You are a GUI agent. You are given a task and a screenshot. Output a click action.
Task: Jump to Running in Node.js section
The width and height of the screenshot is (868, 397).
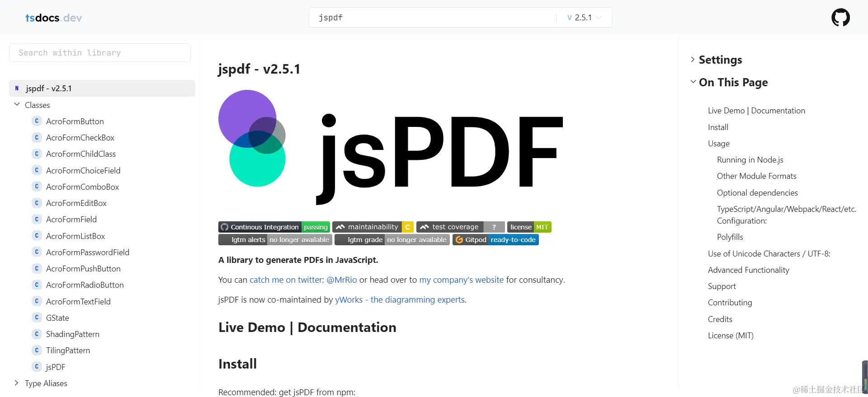[750, 160]
